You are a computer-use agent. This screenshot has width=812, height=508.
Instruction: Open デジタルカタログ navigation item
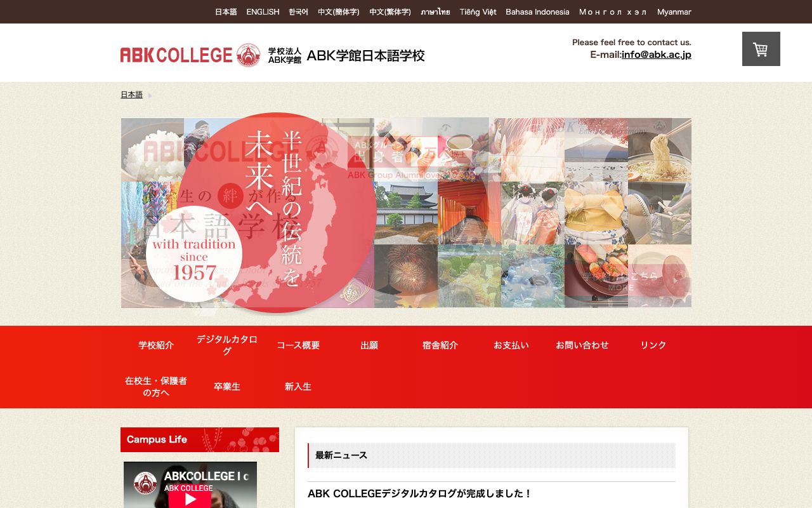227,345
